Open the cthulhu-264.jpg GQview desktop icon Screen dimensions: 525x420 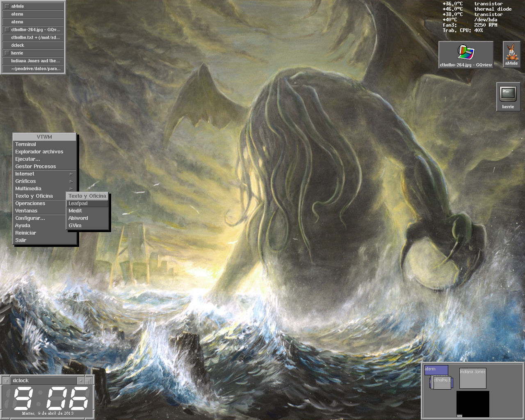pos(466,55)
